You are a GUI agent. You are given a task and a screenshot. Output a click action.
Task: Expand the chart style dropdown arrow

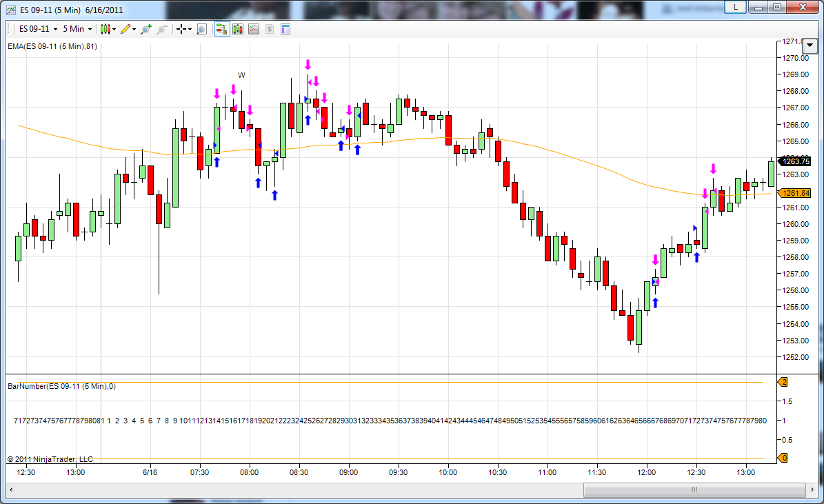pos(114,30)
